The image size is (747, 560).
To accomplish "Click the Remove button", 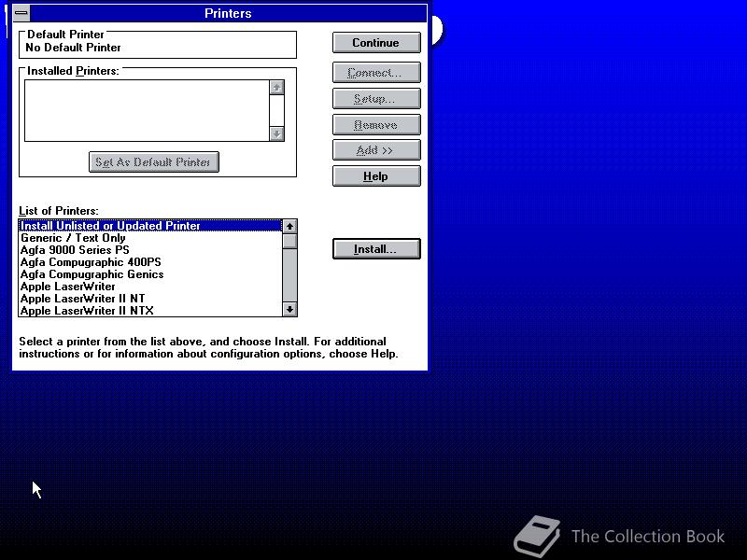I will coord(376,124).
